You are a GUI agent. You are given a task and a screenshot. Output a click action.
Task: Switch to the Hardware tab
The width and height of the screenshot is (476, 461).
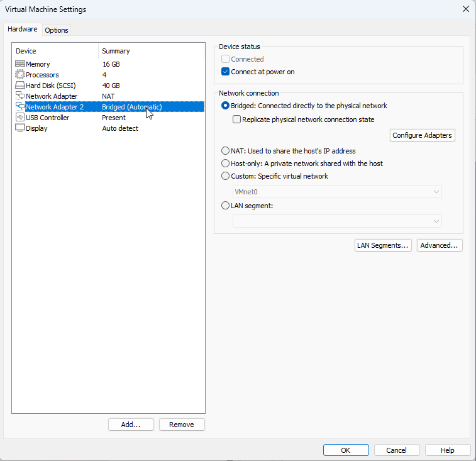[23, 30]
